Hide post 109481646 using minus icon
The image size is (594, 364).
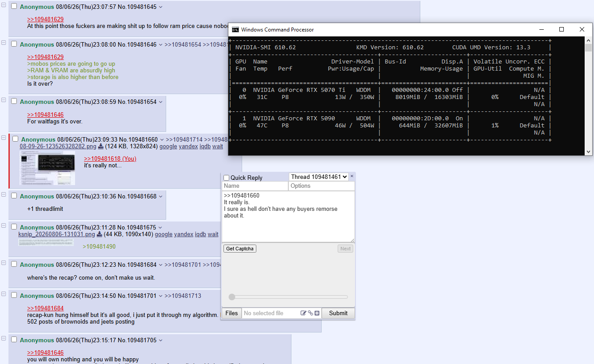click(4, 43)
